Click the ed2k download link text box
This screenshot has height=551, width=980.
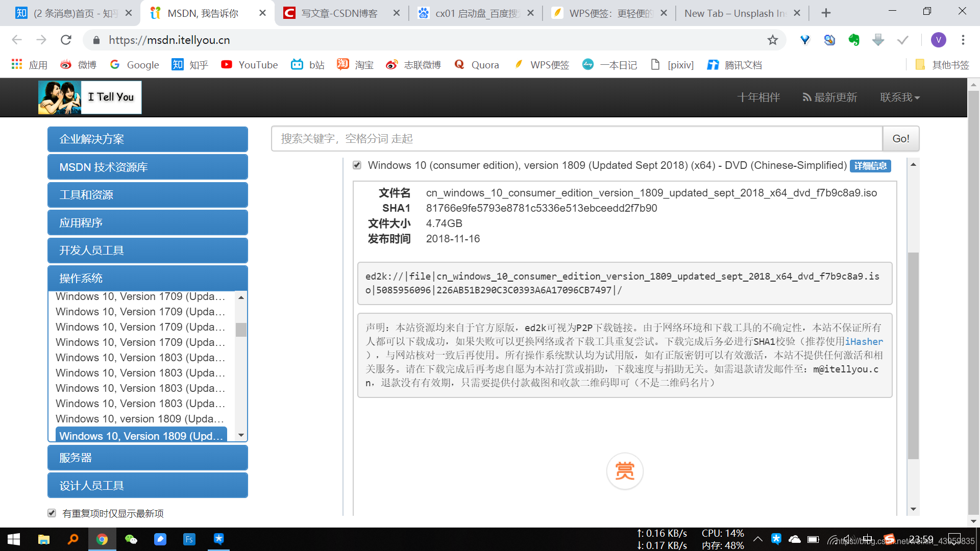coord(625,283)
